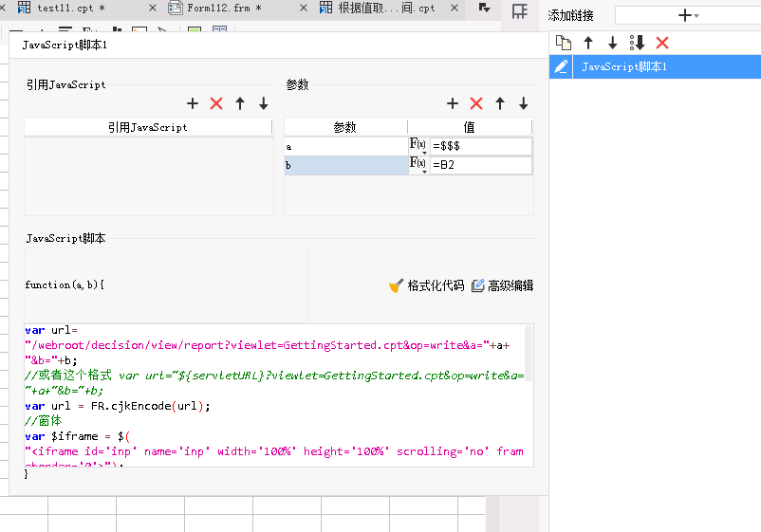Move selected parameter down
Image resolution: width=761 pixels, height=532 pixels.
pyautogui.click(x=523, y=103)
